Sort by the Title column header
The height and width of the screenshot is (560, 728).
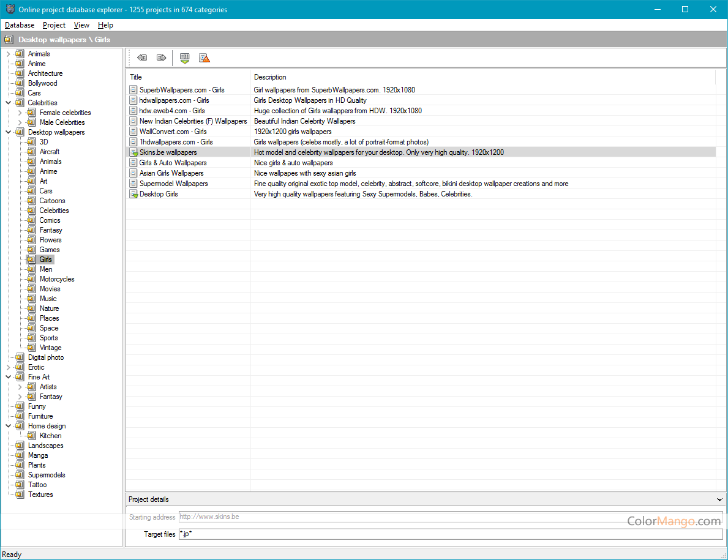pyautogui.click(x=188, y=77)
